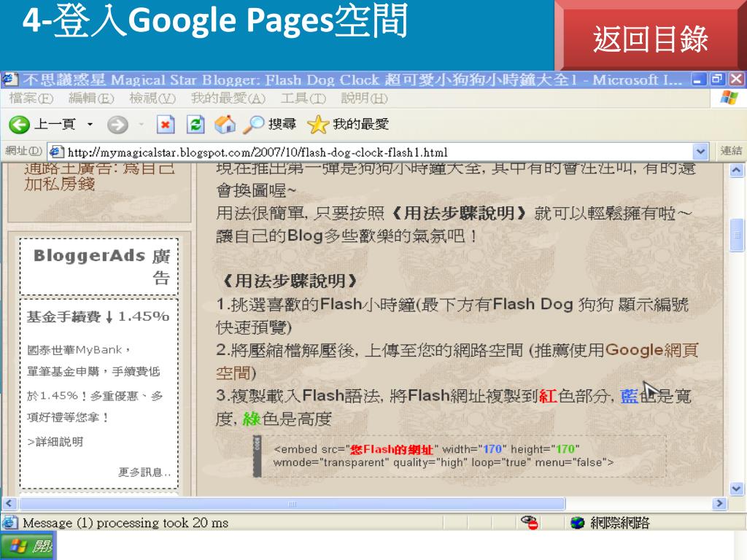Open the back-history dropdown beside 上一頁

click(90, 125)
